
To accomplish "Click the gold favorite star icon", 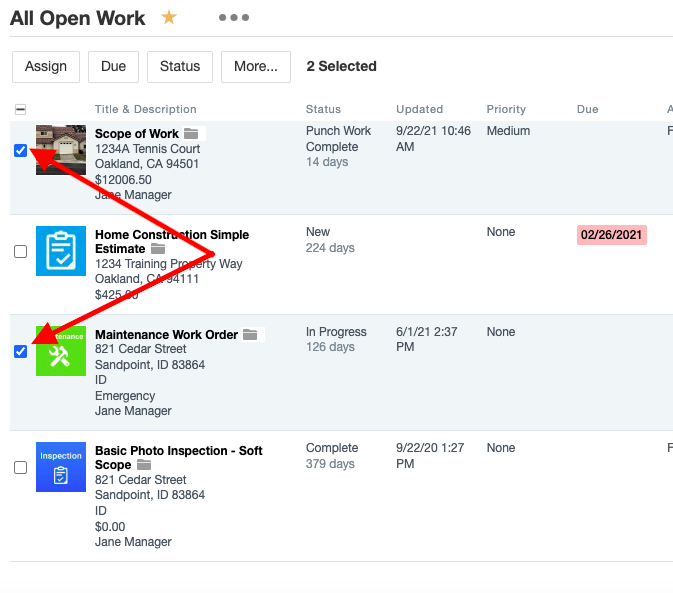I will click(169, 17).
